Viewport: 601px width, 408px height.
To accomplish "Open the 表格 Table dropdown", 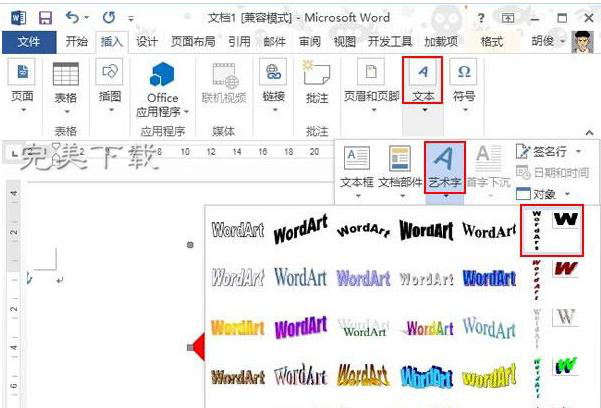I will pos(66,87).
